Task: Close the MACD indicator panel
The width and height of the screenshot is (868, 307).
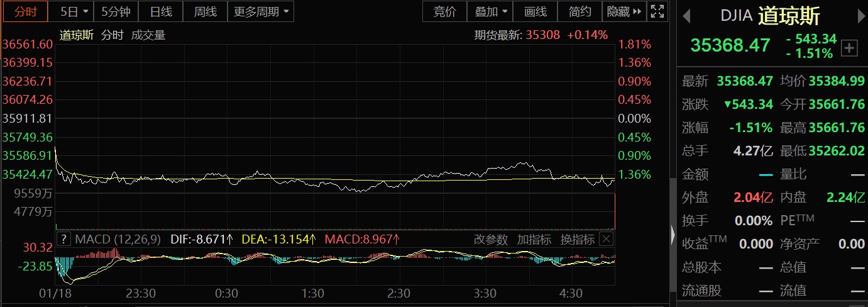Action: click(x=606, y=239)
